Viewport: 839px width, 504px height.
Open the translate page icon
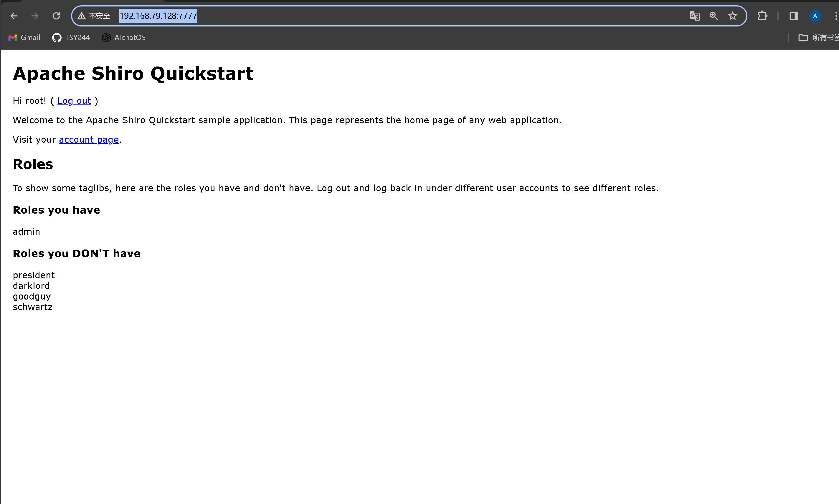(x=695, y=16)
